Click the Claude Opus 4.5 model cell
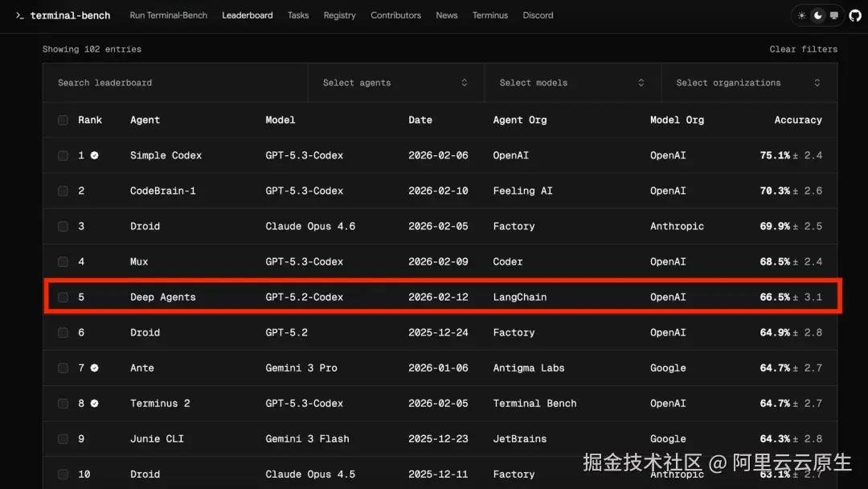 [310, 475]
